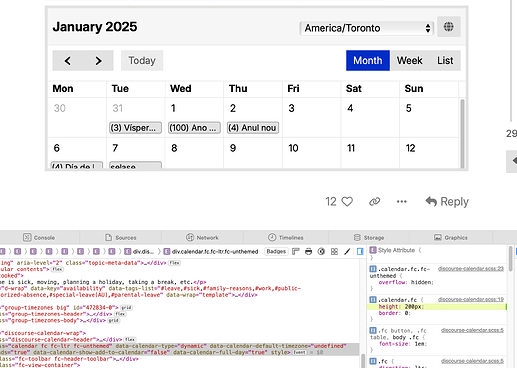This screenshot has width=517, height=368.
Task: Select the div.dis... breadcrumb element
Action: [x=140, y=251]
